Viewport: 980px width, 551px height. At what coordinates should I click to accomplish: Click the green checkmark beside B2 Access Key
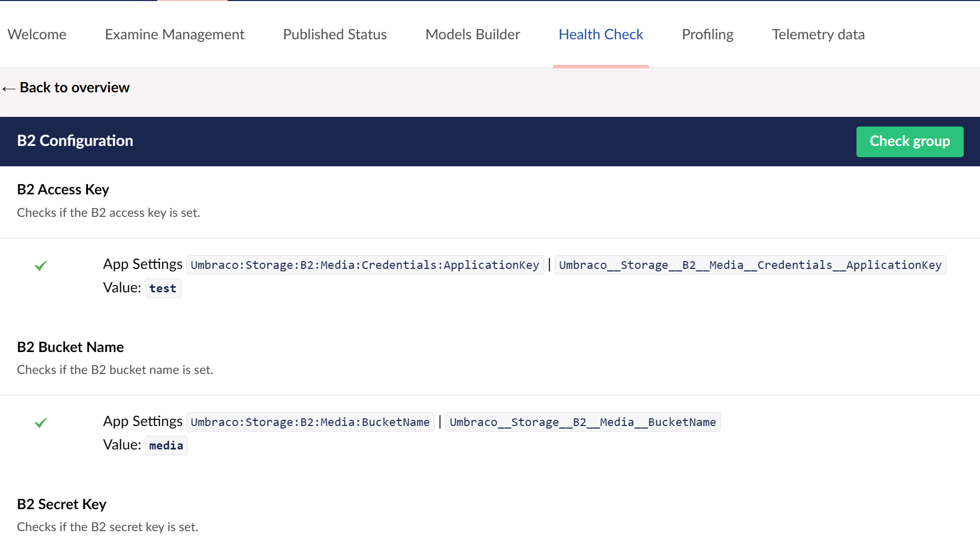point(41,265)
